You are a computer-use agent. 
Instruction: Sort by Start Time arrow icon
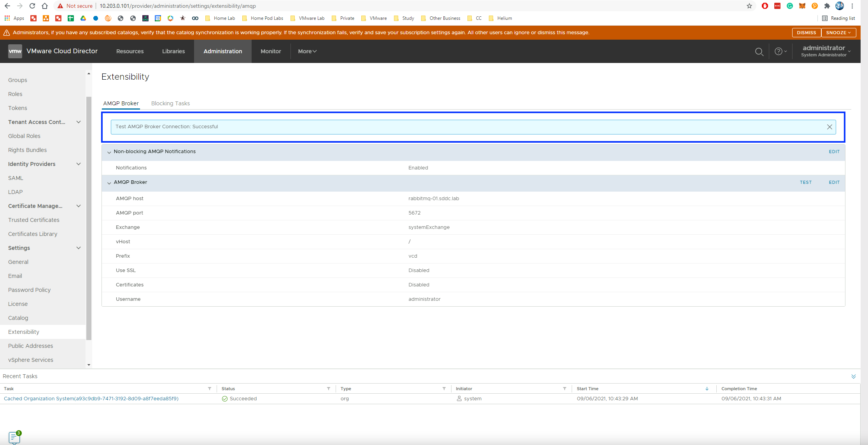[x=707, y=389]
